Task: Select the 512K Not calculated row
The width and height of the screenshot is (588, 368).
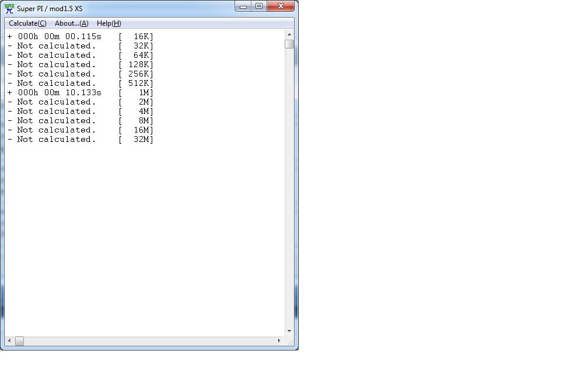Action: pos(80,84)
